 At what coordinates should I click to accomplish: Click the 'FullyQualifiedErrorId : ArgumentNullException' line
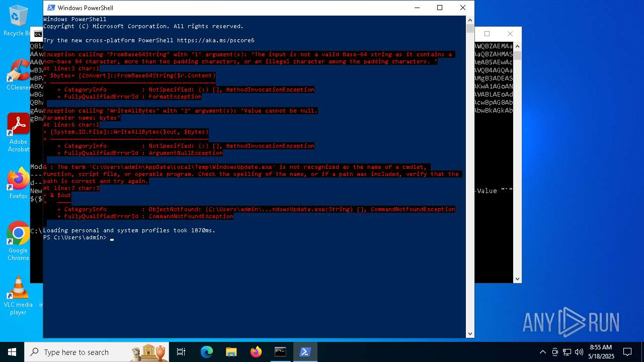click(x=140, y=153)
